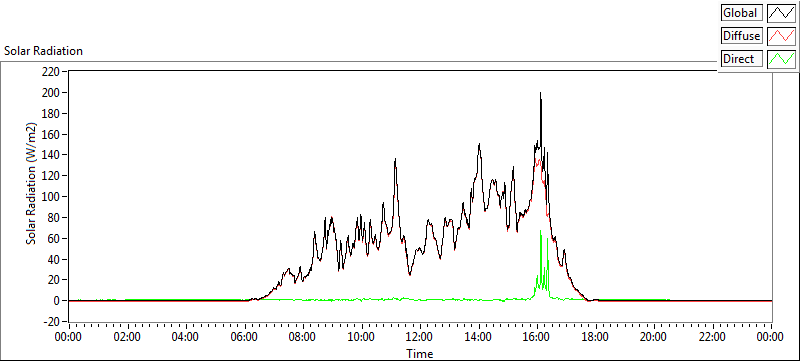The image size is (800, 361).
Task: Click the Solar Radiation (W/m2) y-axis label
Action: tap(32, 184)
